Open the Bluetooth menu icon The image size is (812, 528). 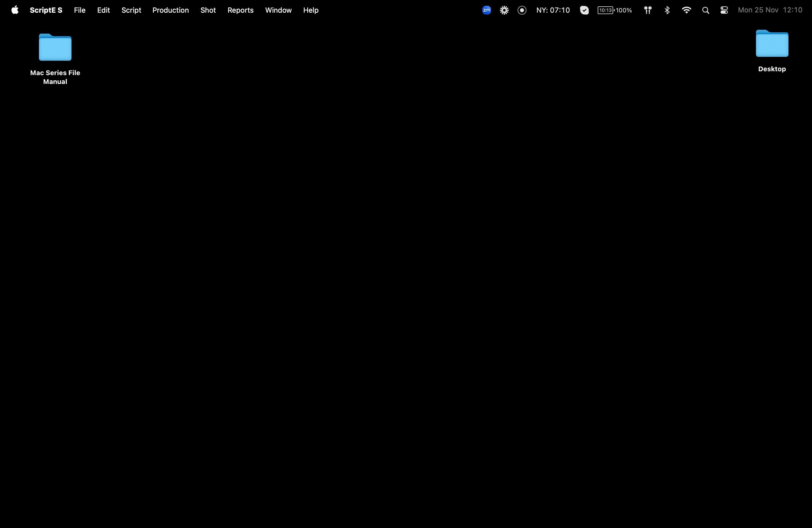[x=667, y=10]
